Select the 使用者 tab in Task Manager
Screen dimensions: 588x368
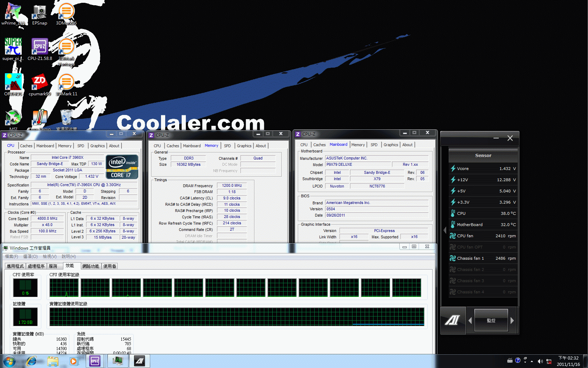[x=110, y=266]
